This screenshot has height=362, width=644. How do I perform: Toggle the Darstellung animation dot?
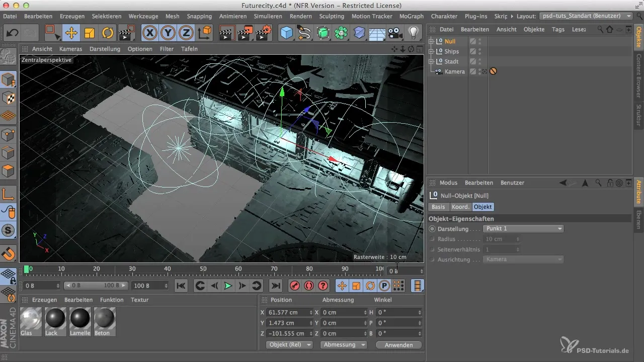[x=432, y=229]
